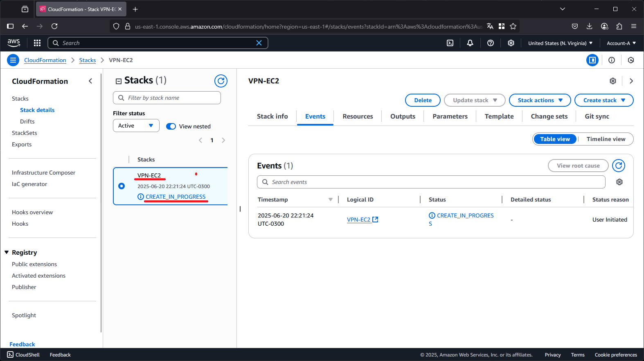The width and height of the screenshot is (644, 361).
Task: Switch to the Parameters tab
Action: [x=450, y=117]
